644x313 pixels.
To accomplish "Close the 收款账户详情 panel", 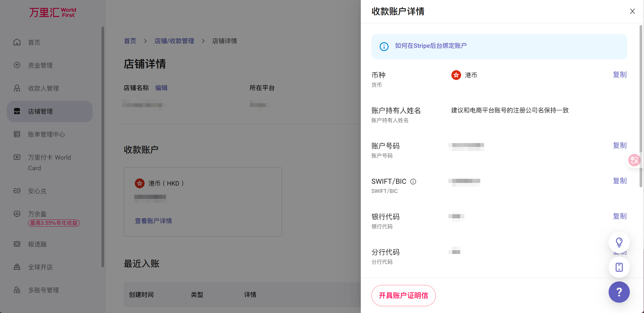I will point(632,11).
